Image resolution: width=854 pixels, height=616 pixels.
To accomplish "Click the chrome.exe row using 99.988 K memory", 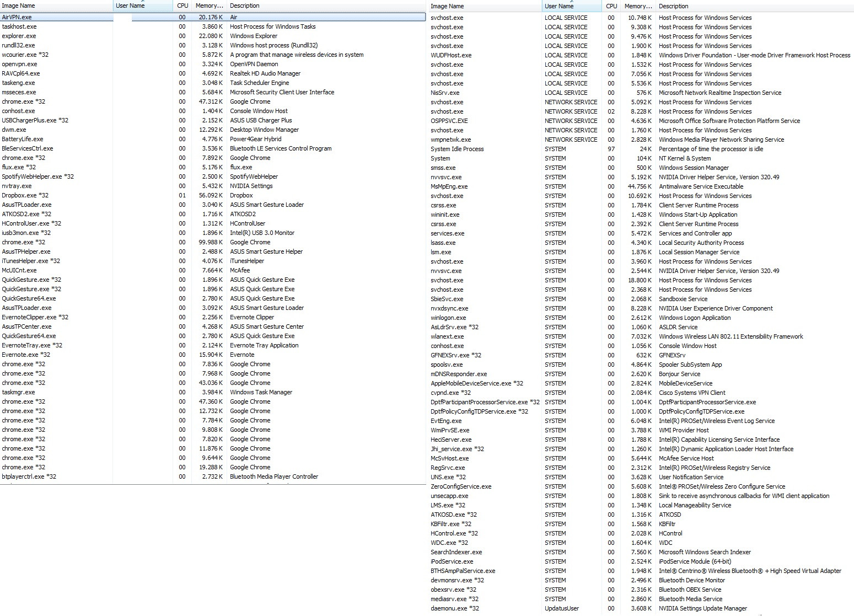I will click(213, 242).
